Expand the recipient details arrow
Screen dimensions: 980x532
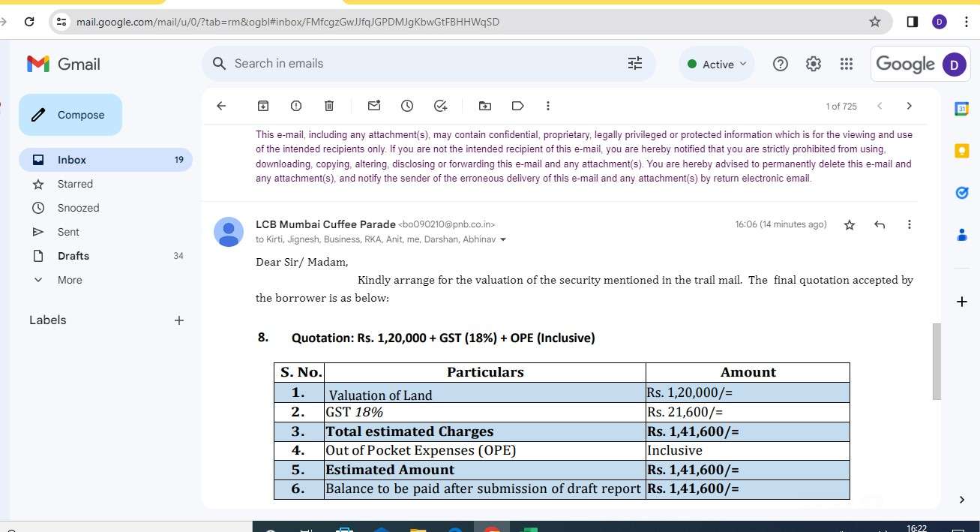coord(503,240)
